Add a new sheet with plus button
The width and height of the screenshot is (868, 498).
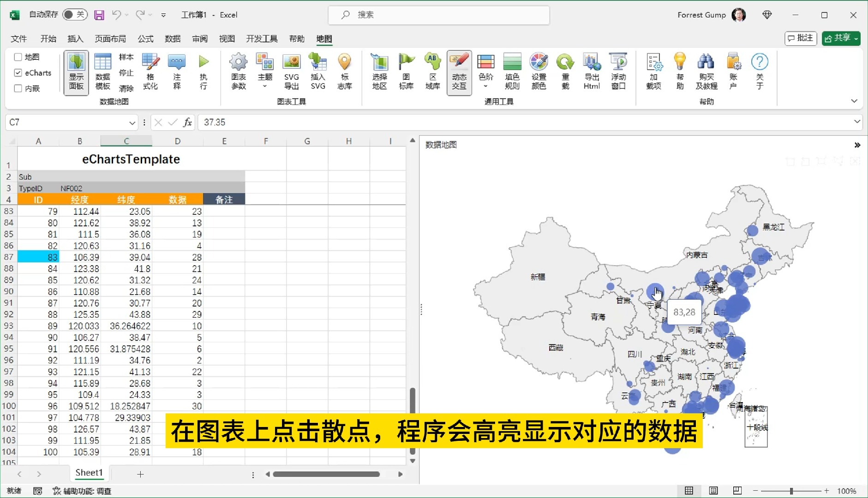(140, 474)
